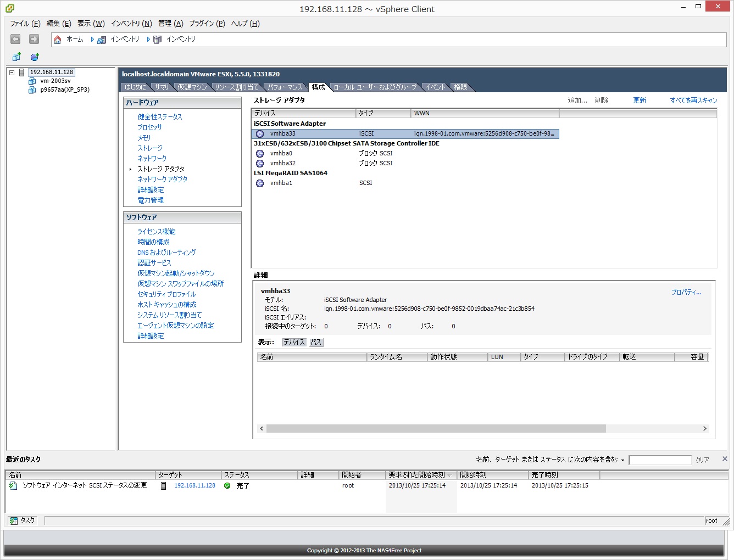Click the vSphere Client app icon in title bar
This screenshot has height=560, width=734.
[10, 8]
